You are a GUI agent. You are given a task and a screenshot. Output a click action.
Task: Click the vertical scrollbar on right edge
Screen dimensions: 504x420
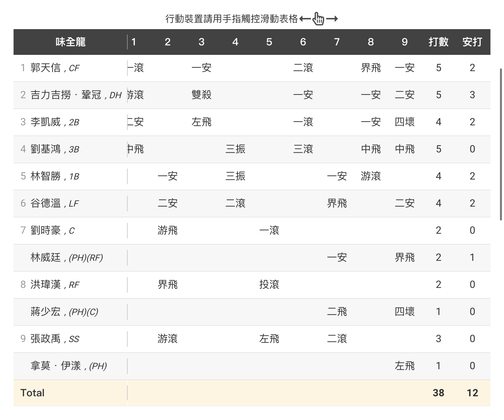coord(501,144)
